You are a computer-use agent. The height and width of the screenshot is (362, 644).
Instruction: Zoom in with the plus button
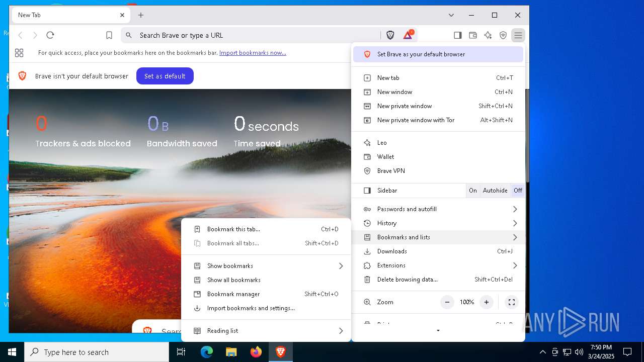(x=486, y=302)
